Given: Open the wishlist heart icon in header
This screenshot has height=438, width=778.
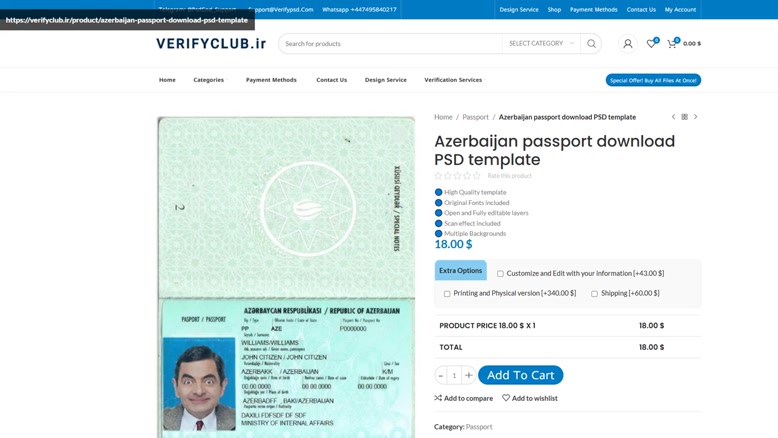Looking at the screenshot, I should [651, 44].
